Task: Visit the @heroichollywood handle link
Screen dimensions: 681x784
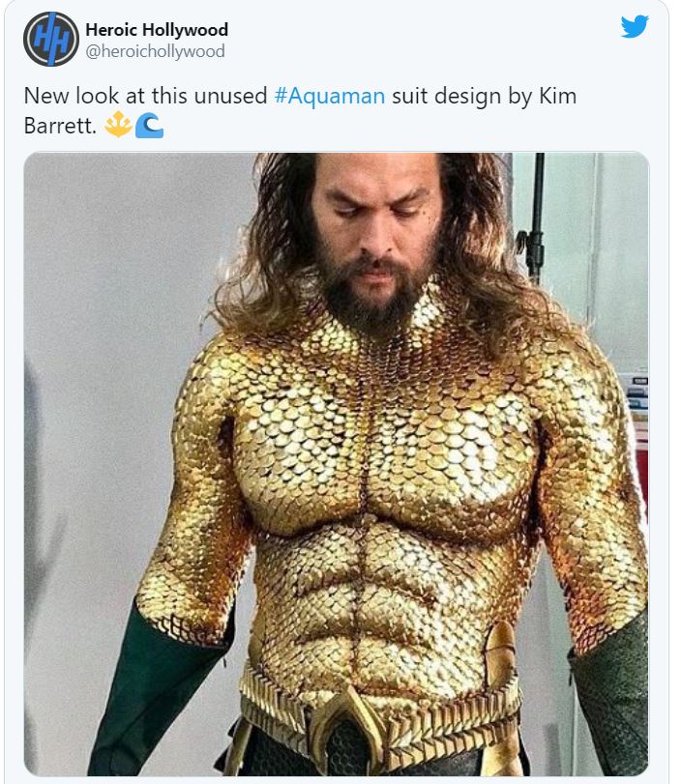Action: pos(155,51)
